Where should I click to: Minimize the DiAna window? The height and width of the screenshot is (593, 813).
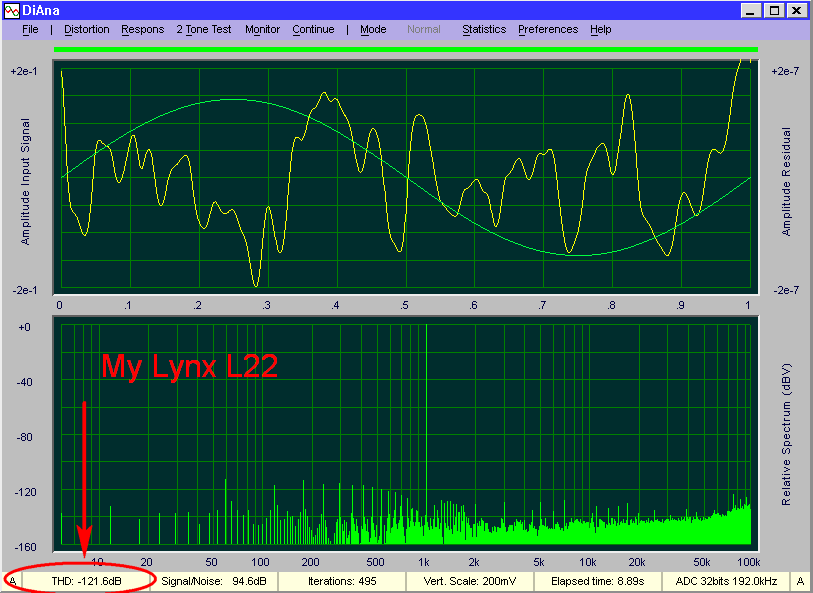coord(751,10)
